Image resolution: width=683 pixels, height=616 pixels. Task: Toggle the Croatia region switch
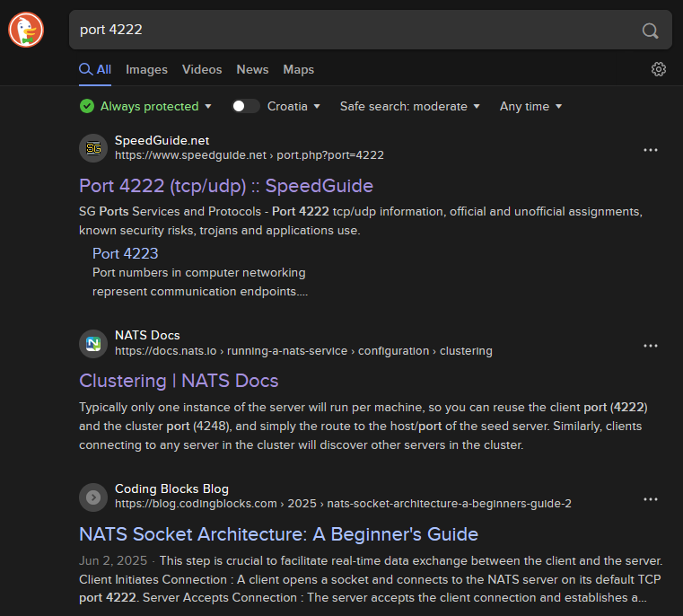(x=245, y=106)
